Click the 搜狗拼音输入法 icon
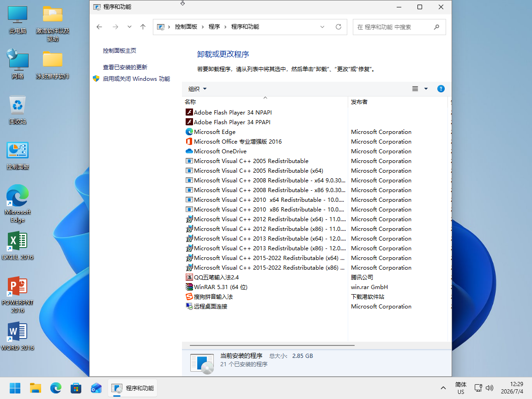Screen dimensions: 532x399 [x=189, y=296]
